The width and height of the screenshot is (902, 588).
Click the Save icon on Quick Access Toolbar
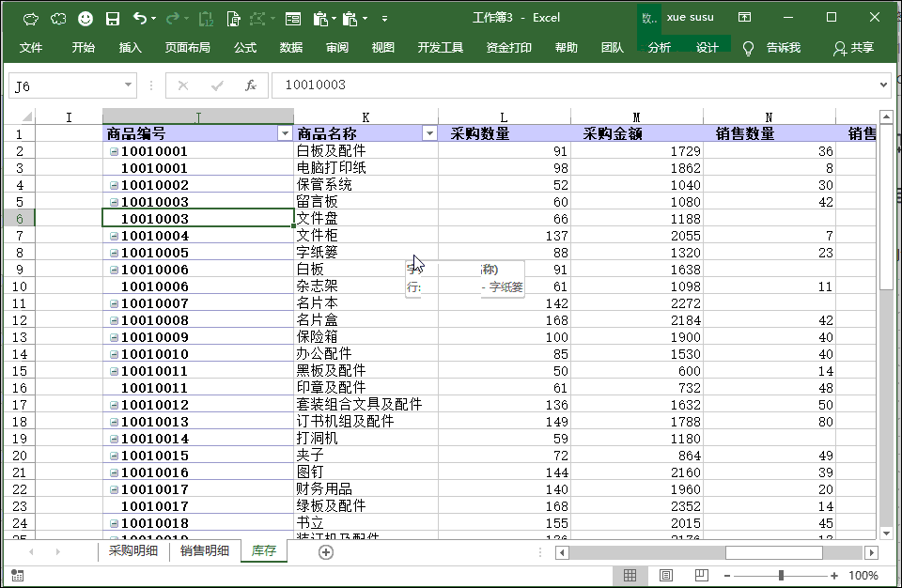(112, 18)
